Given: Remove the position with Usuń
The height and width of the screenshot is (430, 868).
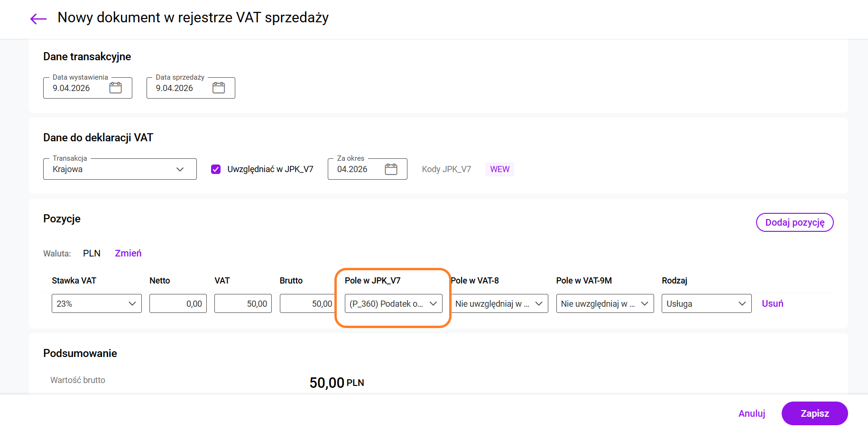Looking at the screenshot, I should click(x=772, y=303).
